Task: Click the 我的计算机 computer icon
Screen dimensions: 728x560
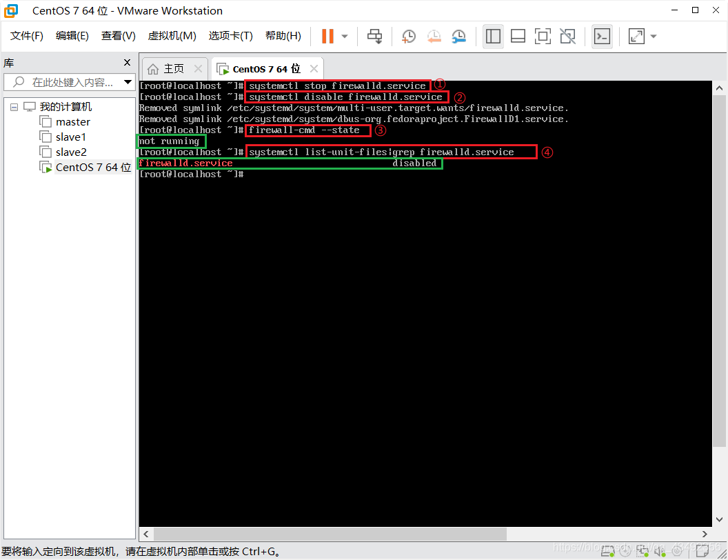Action: [x=29, y=107]
